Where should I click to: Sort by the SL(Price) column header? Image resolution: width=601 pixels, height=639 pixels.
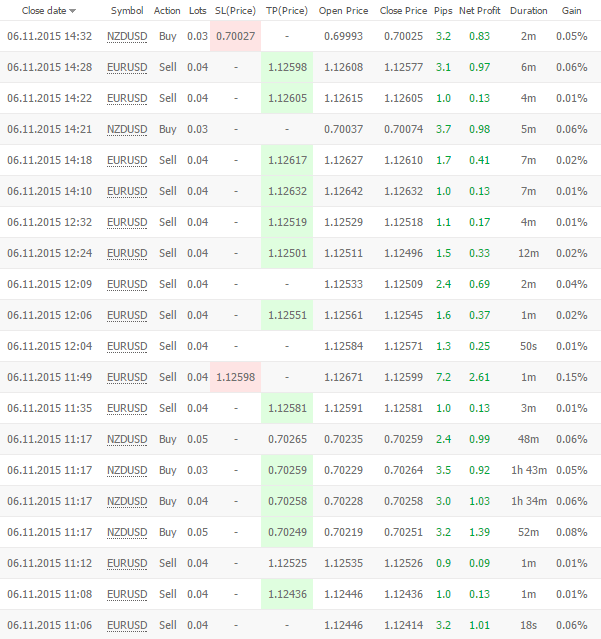pyautogui.click(x=235, y=11)
